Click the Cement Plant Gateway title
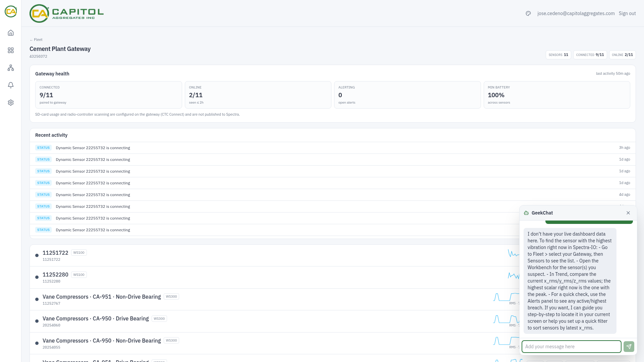 (x=60, y=49)
